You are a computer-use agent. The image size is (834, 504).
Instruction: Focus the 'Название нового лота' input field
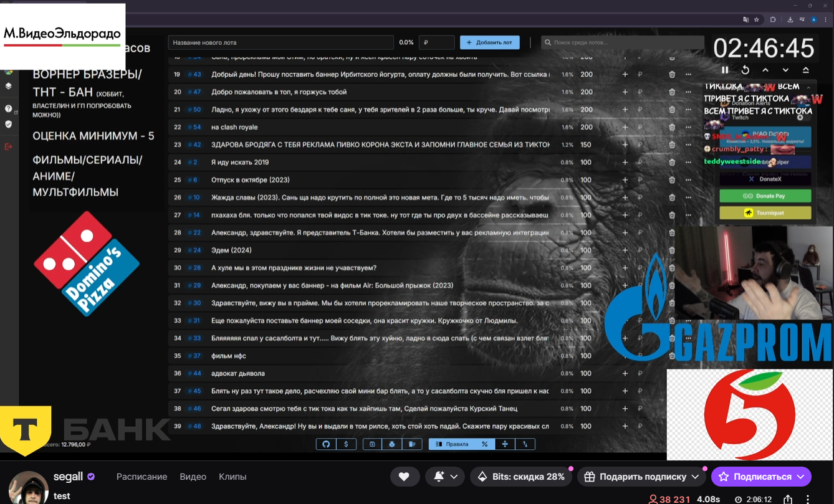tap(280, 42)
